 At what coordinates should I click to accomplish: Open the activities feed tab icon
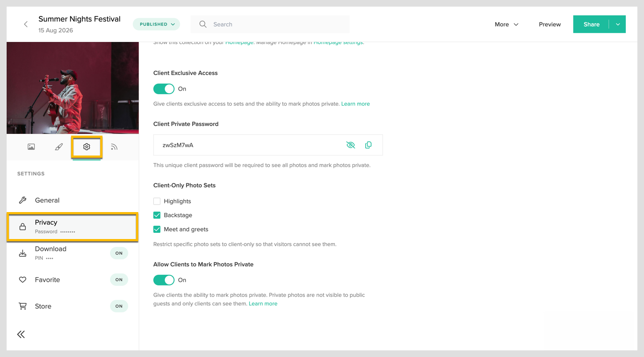(114, 147)
